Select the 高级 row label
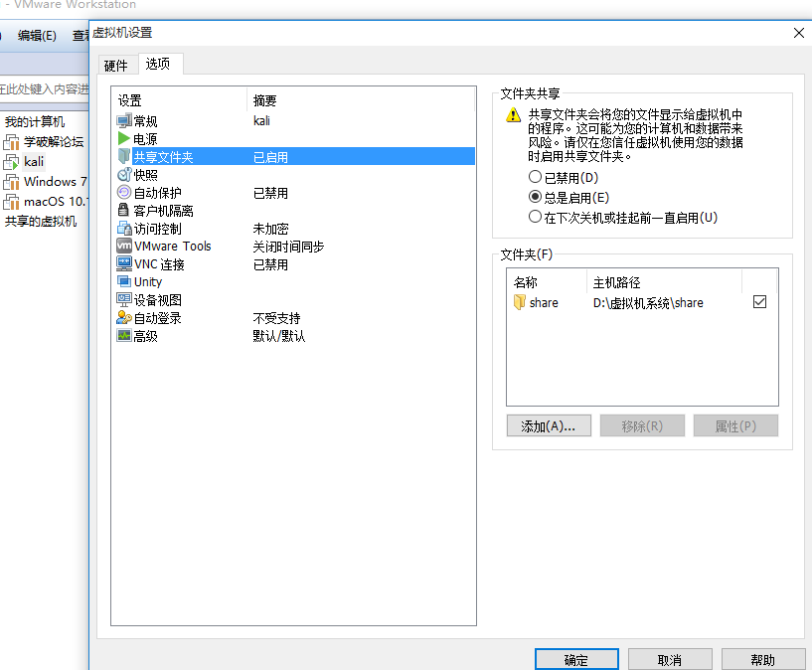Screen dimensions: 812x670 [x=145, y=336]
